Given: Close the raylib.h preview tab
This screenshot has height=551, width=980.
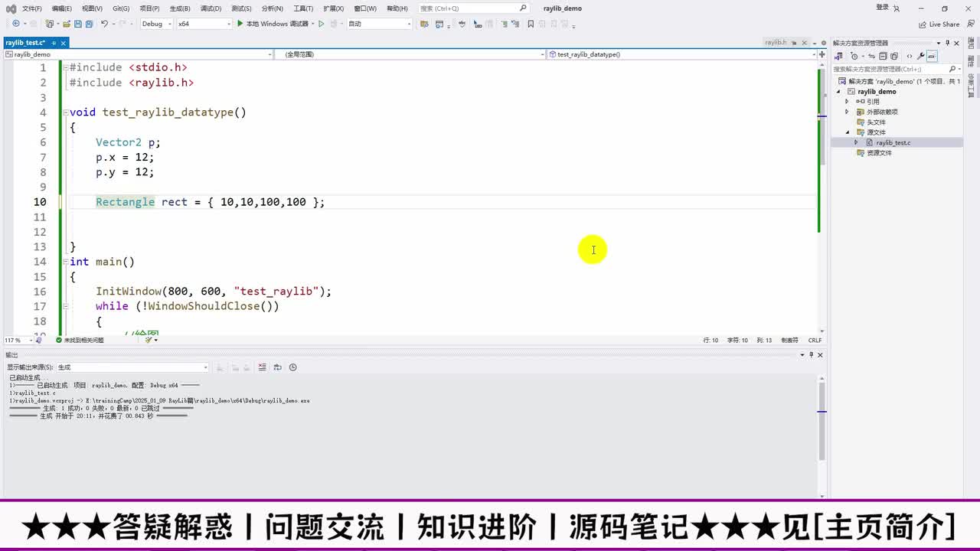Looking at the screenshot, I should 803,43.
